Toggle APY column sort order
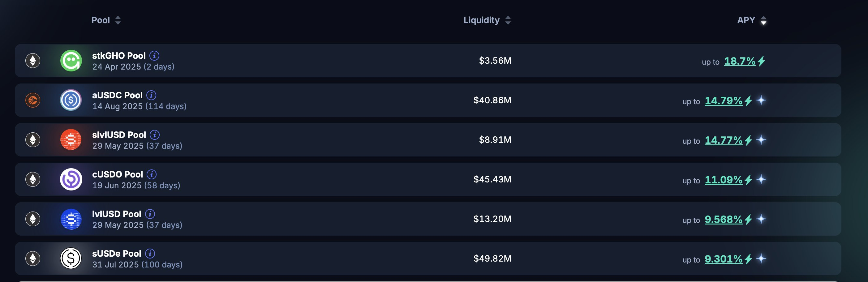 pyautogui.click(x=752, y=20)
